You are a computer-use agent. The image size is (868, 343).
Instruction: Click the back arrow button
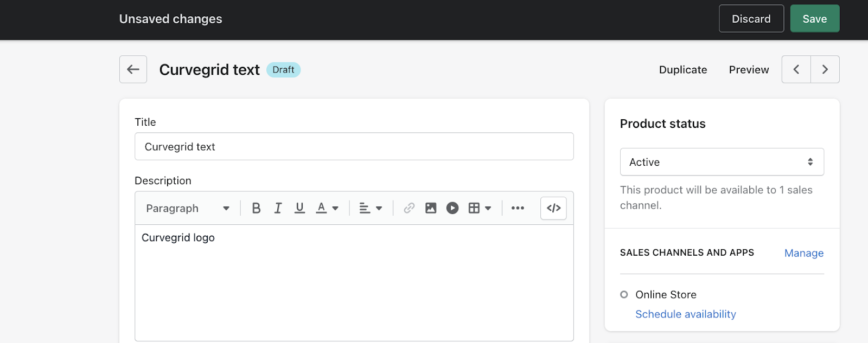pos(133,69)
